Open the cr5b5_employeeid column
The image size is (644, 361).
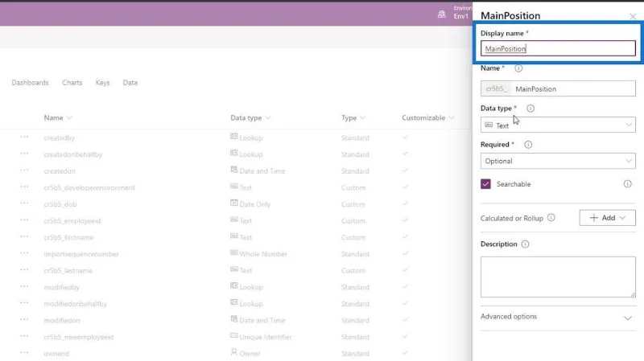point(72,221)
